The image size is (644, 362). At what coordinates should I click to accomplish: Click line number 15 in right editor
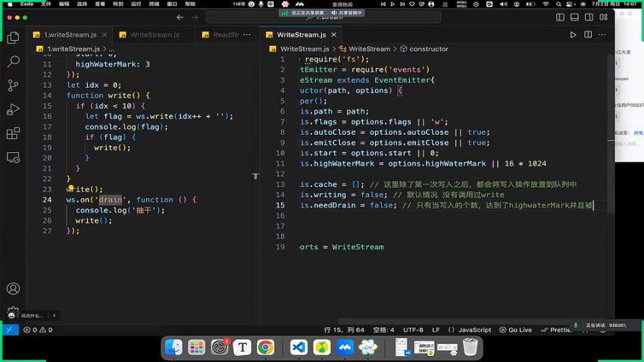[x=280, y=204]
